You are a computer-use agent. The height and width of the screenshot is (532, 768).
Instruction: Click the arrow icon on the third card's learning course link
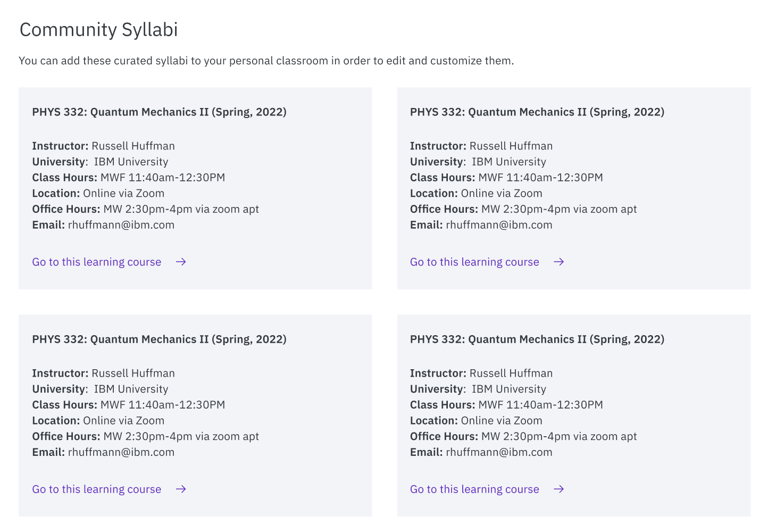(181, 489)
